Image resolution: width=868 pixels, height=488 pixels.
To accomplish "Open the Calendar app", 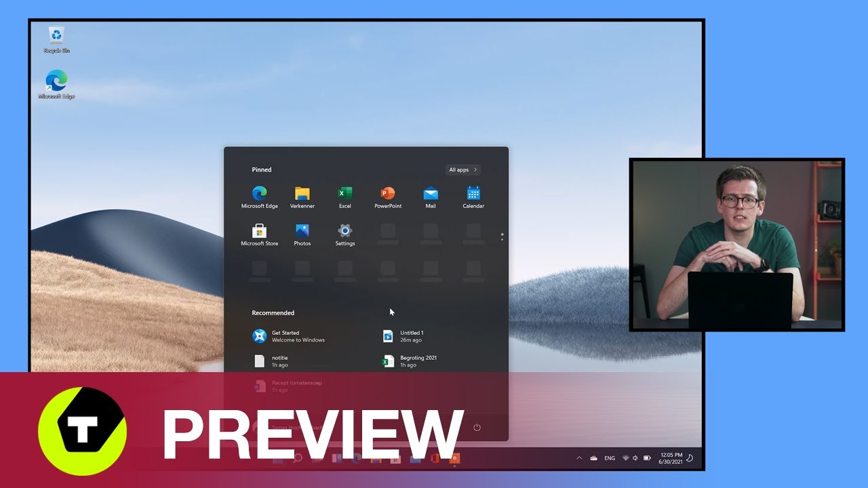I will (473, 197).
